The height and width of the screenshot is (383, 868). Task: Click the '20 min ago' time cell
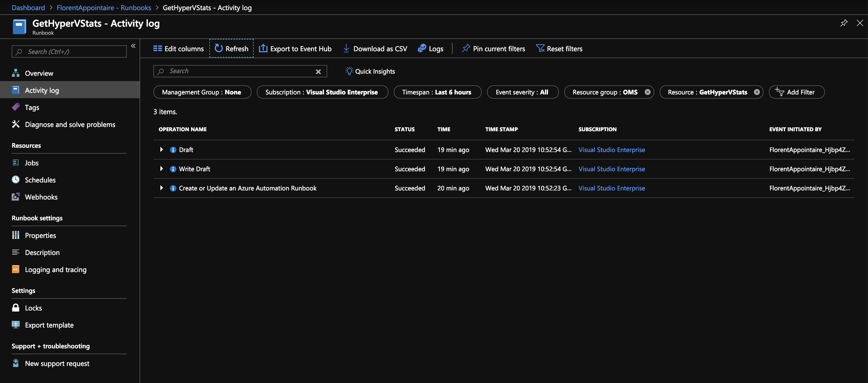(x=453, y=188)
